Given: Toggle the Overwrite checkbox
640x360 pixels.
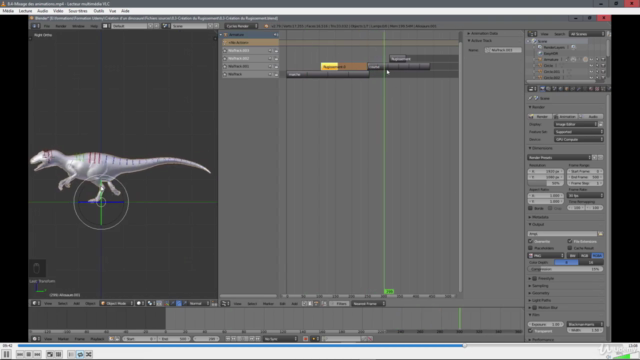Looking at the screenshot, I should click(x=531, y=241).
